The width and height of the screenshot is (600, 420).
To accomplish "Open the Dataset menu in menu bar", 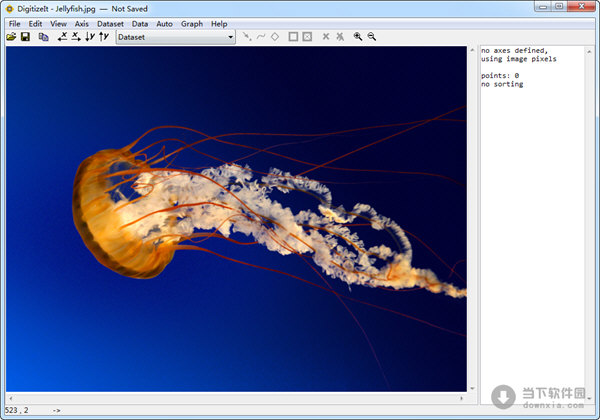I will [x=110, y=23].
